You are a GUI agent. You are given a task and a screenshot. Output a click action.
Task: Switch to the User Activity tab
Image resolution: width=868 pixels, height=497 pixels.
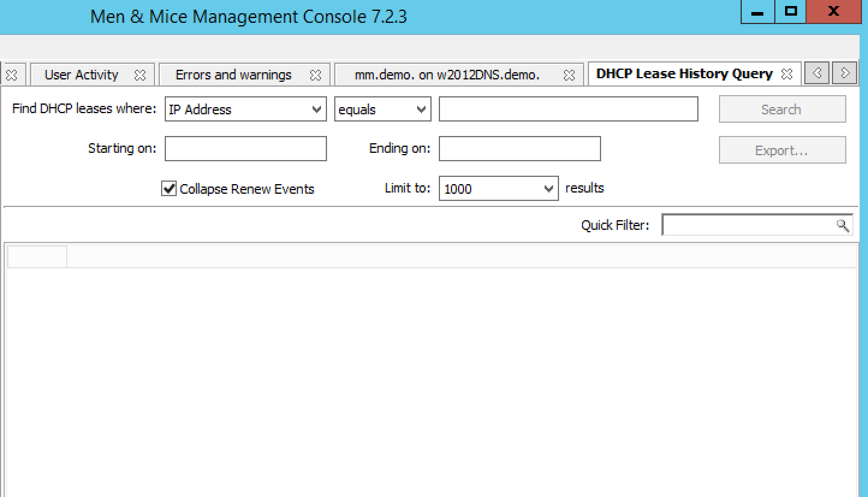pos(81,75)
